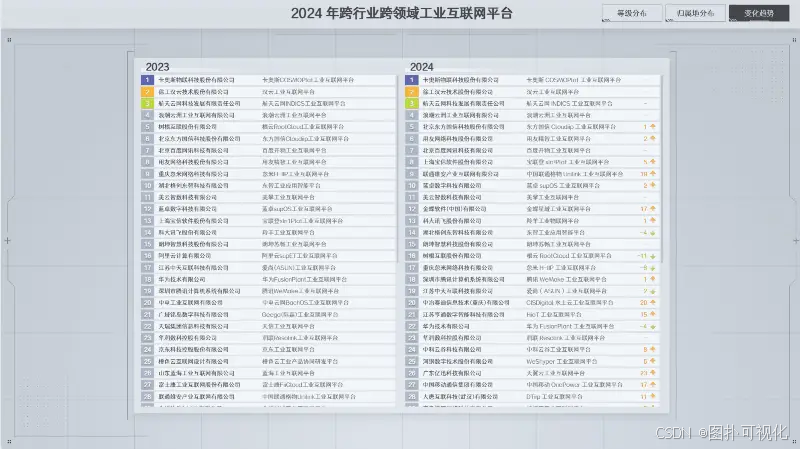Click the up arrow beside DTiip row
Viewport: 800px width, 449px height.
pos(653,396)
